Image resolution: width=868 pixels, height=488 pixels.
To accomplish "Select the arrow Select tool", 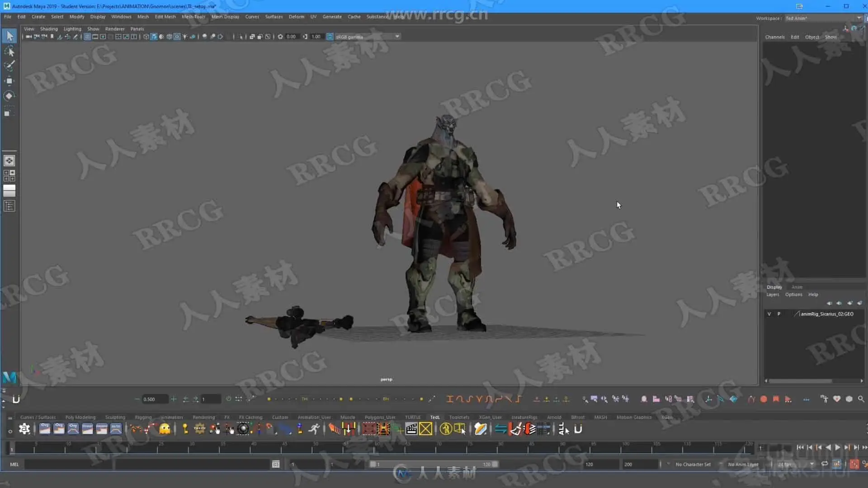I will coord(9,36).
